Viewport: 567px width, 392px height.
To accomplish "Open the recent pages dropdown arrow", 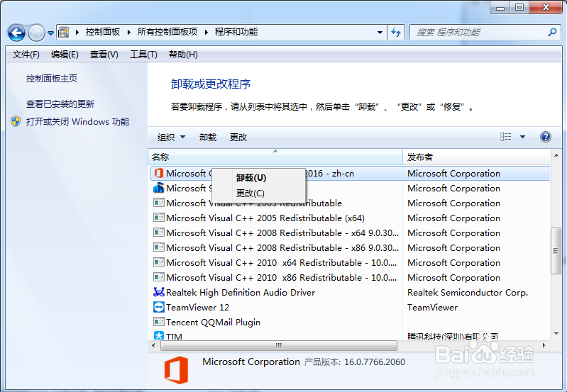I will click(x=50, y=33).
